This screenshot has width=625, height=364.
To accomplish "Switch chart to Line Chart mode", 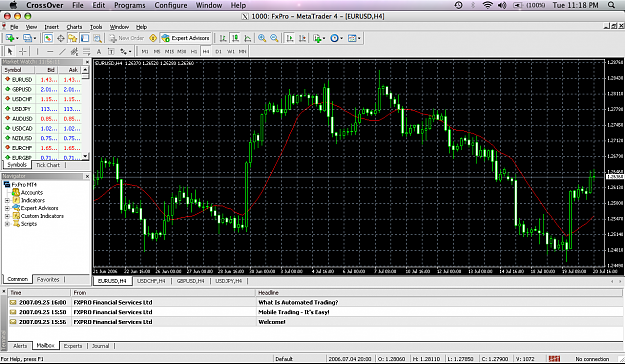I will (248, 38).
